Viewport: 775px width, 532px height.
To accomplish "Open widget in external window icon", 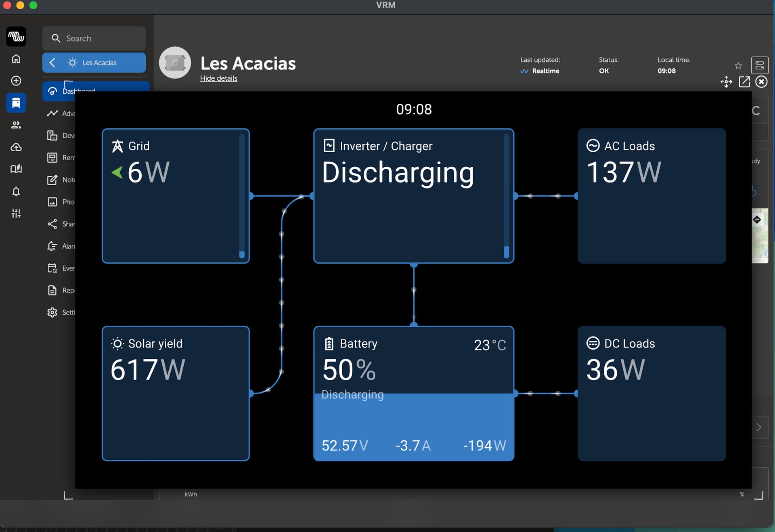I will pos(744,82).
